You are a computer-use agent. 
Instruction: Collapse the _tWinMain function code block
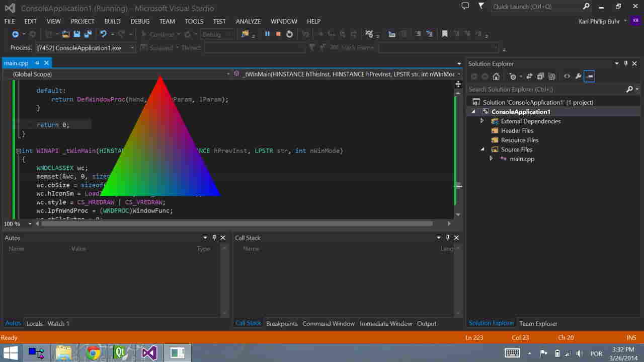(x=18, y=151)
